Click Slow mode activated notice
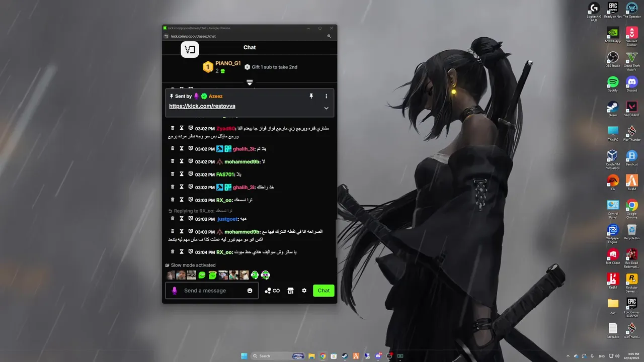The image size is (644, 362). [x=190, y=265]
